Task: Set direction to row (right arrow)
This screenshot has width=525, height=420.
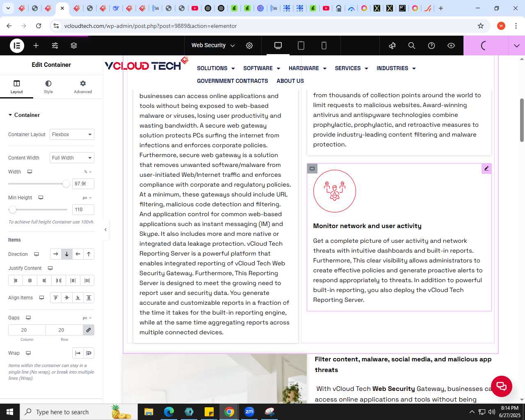Action: 56,254
